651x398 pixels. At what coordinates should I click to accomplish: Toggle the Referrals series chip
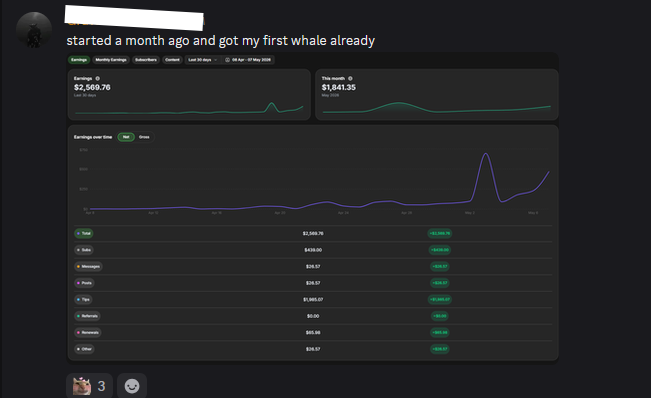point(87,316)
